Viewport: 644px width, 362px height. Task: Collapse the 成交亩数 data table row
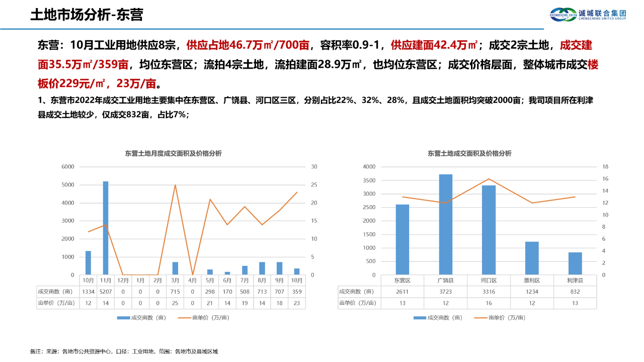coord(54,292)
